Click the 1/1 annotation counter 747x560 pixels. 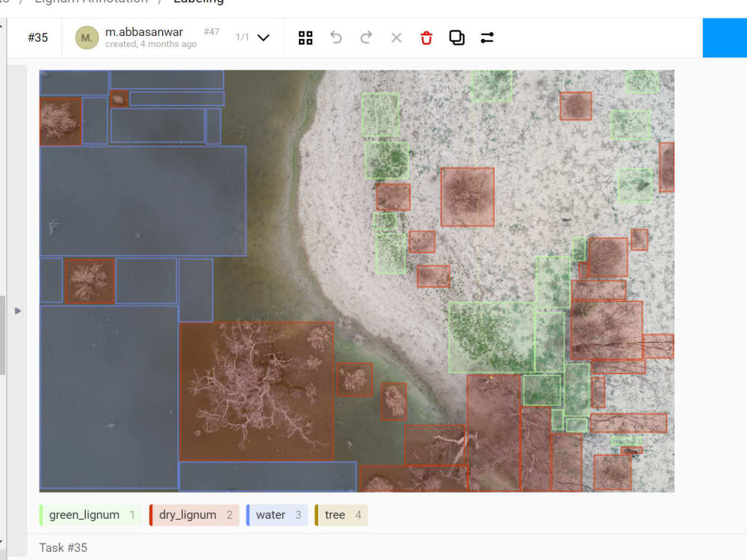[243, 37]
